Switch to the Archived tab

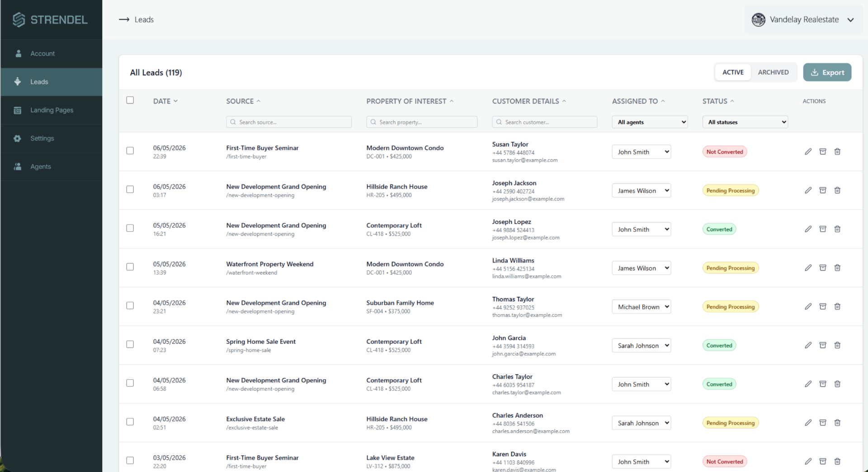[773, 72]
